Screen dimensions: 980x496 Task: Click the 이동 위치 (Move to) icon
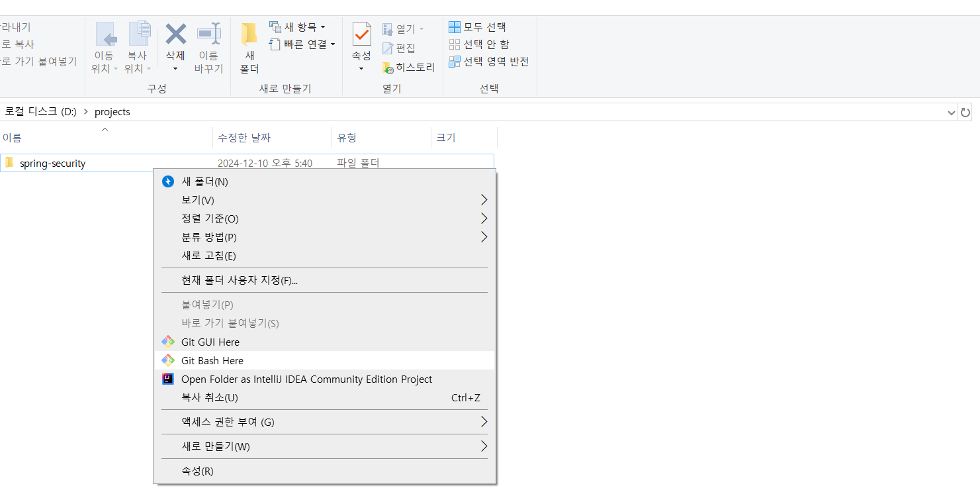pyautogui.click(x=106, y=34)
